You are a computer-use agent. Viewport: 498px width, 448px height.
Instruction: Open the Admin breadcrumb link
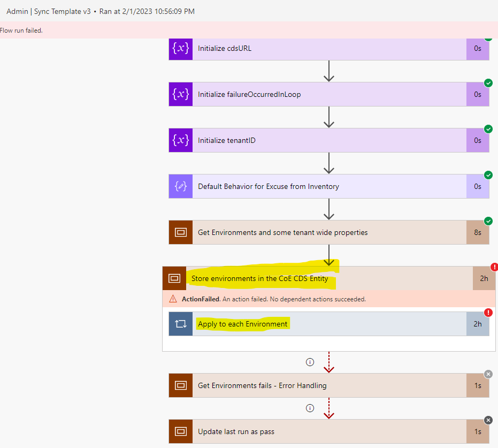(16, 11)
